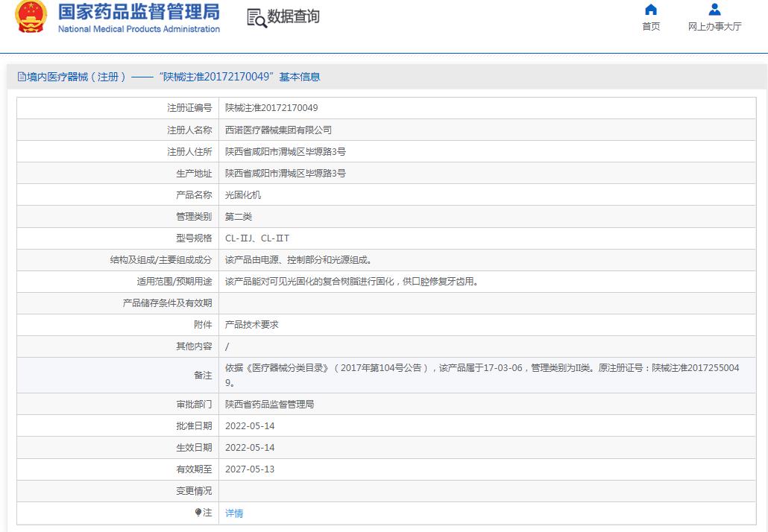Select model spec CL-ⅡJ、CL-ⅡT
768x532 pixels.
point(257,238)
